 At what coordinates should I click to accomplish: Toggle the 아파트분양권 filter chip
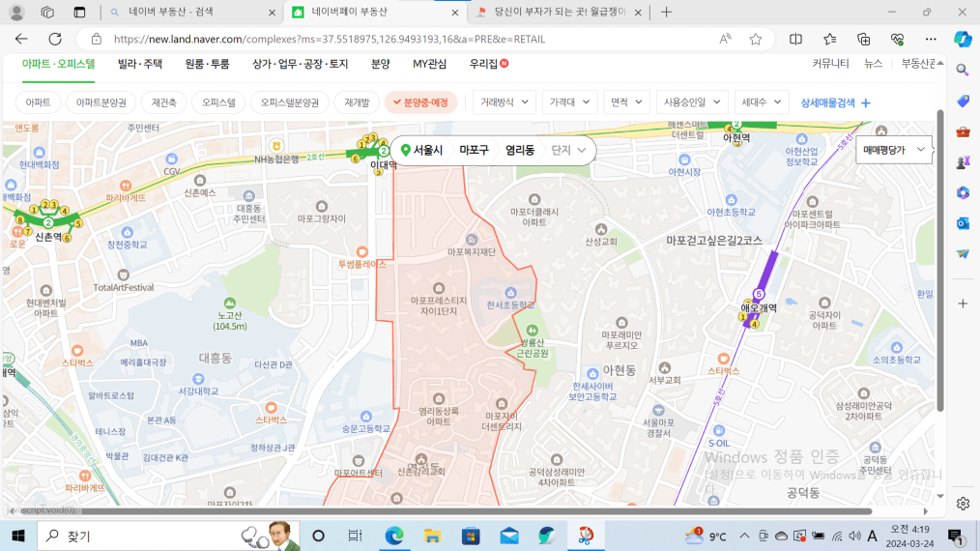pos(101,102)
